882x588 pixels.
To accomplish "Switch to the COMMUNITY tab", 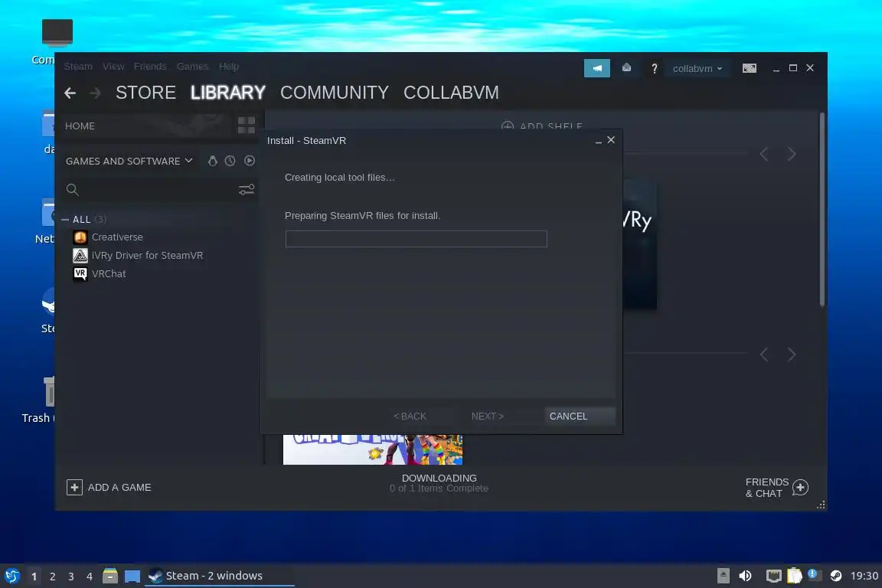I will pos(334,93).
